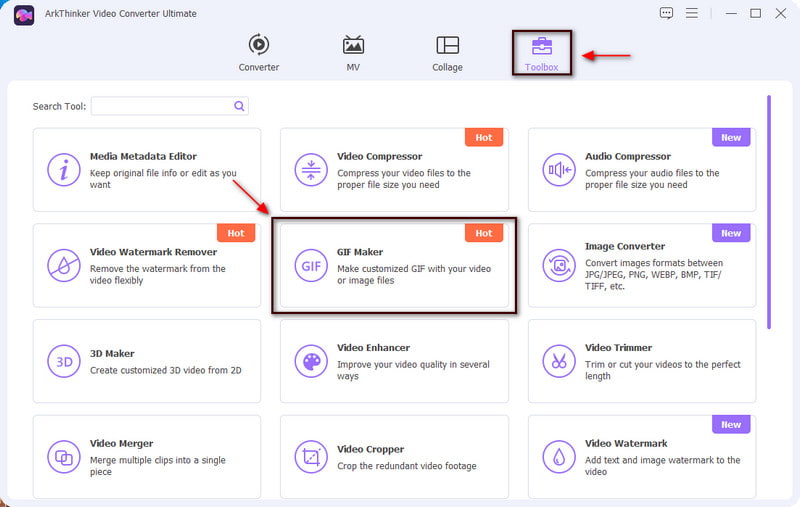This screenshot has width=800, height=507.
Task: Click 'Improve your video quality' description
Action: [413, 370]
